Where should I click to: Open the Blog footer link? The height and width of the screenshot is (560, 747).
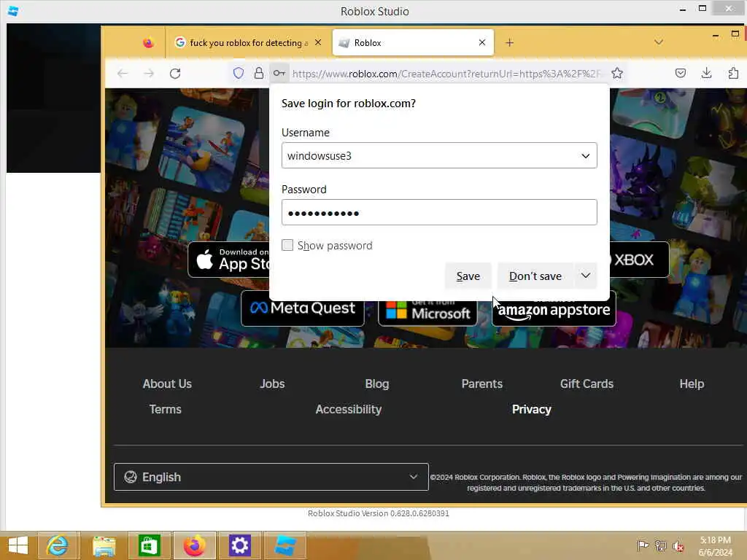point(377,384)
